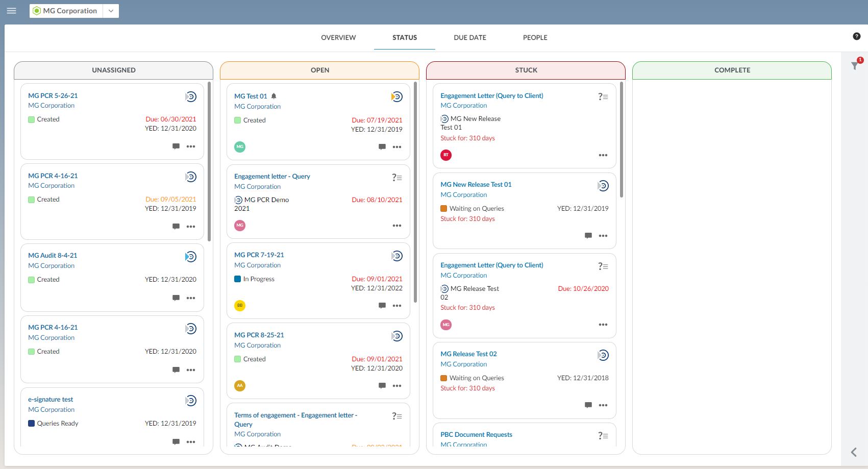Open the MG Audit 8-4-21 engagement link
The image size is (868, 469).
(x=53, y=255)
